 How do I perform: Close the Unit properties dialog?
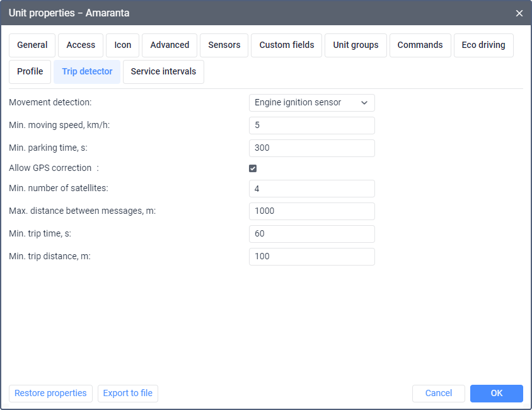tap(519, 13)
